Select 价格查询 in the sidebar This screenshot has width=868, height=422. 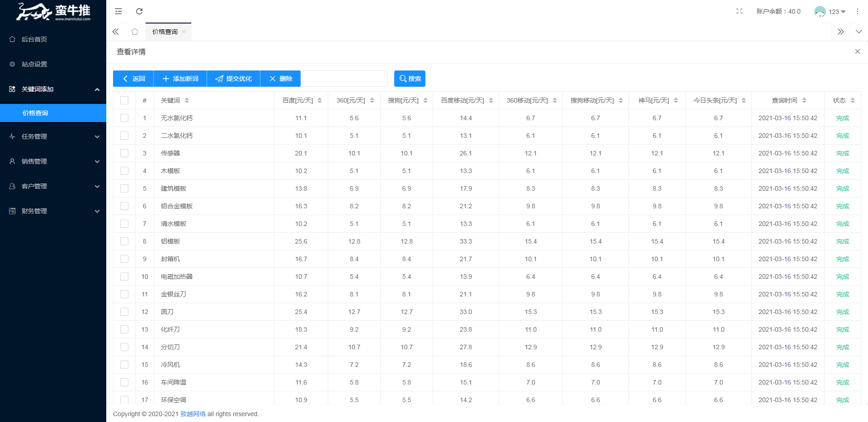[x=35, y=113]
